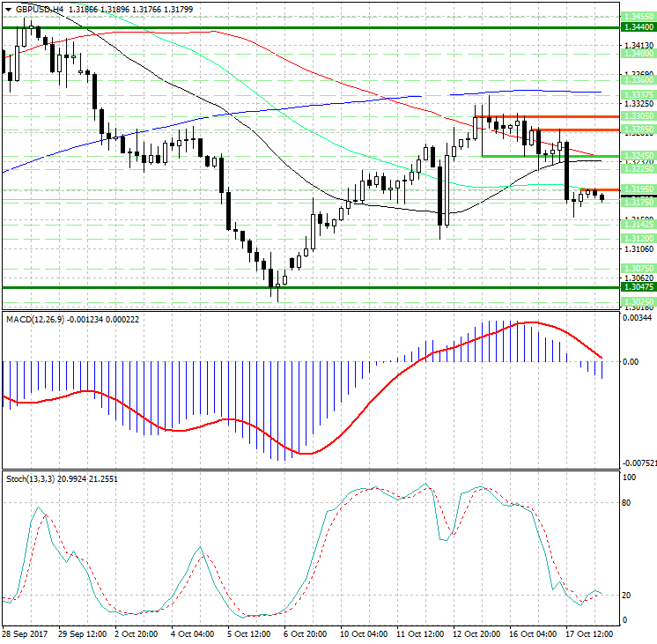Viewport: 657px width, 644px height.
Task: Select the 1.31425 level label
Action: (x=639, y=225)
